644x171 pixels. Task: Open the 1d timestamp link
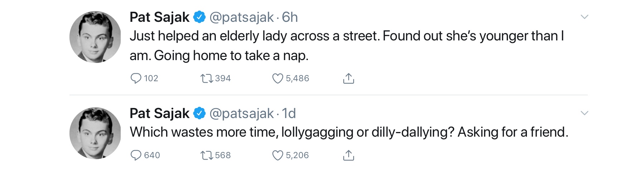click(289, 113)
